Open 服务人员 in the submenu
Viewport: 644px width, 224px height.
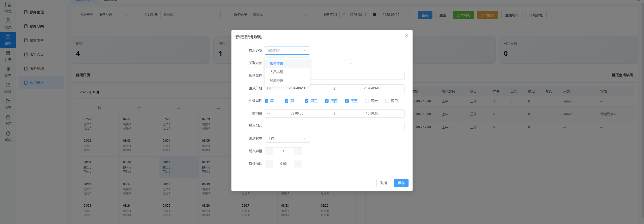41,54
